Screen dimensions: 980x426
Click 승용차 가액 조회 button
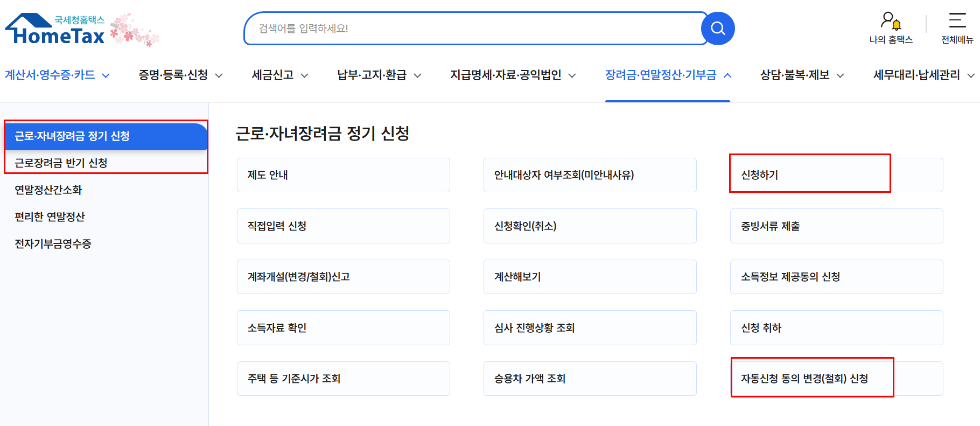(x=590, y=379)
